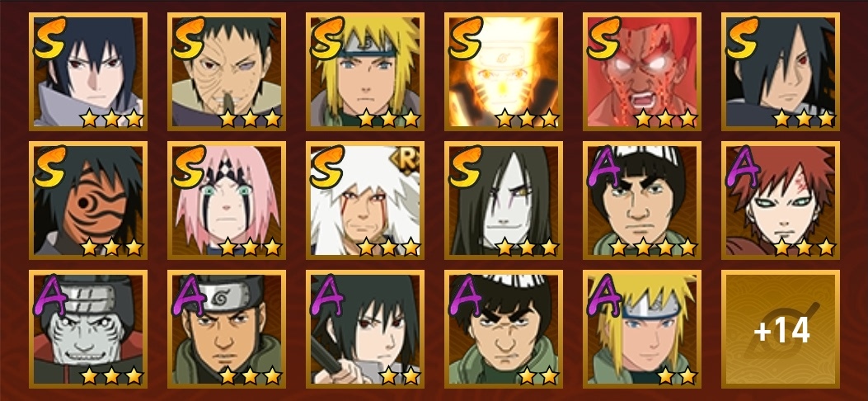Click the R badge on white-haired portrait
This screenshot has height=401, width=868.
(406, 161)
